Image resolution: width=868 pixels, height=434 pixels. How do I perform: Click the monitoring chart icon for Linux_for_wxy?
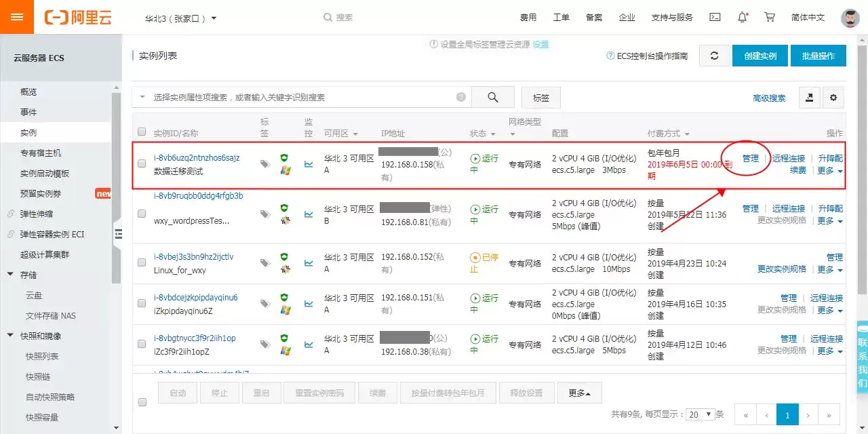(309, 263)
